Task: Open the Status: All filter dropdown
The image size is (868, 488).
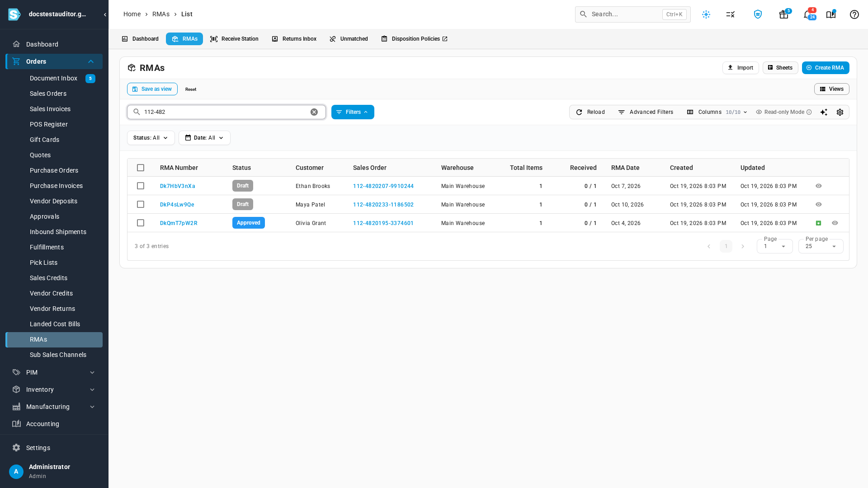Action: click(151, 138)
